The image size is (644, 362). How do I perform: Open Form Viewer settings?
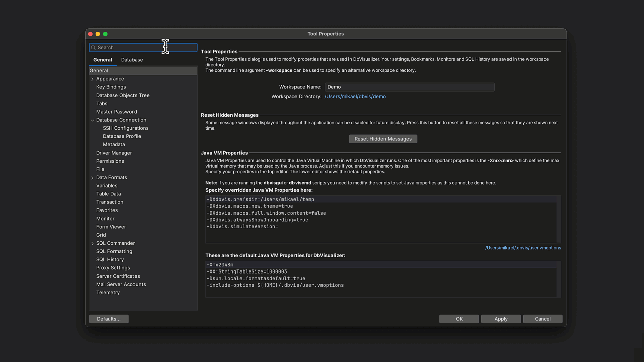111,227
